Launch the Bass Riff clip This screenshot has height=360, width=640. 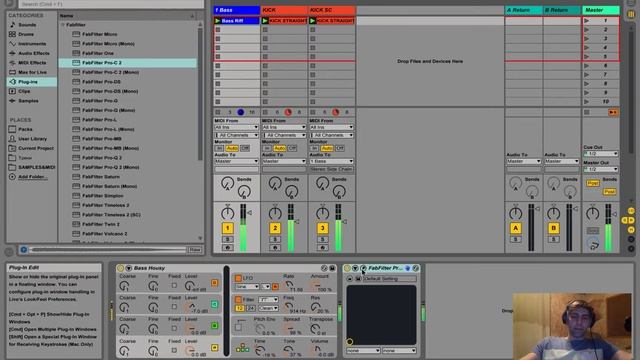click(x=217, y=20)
